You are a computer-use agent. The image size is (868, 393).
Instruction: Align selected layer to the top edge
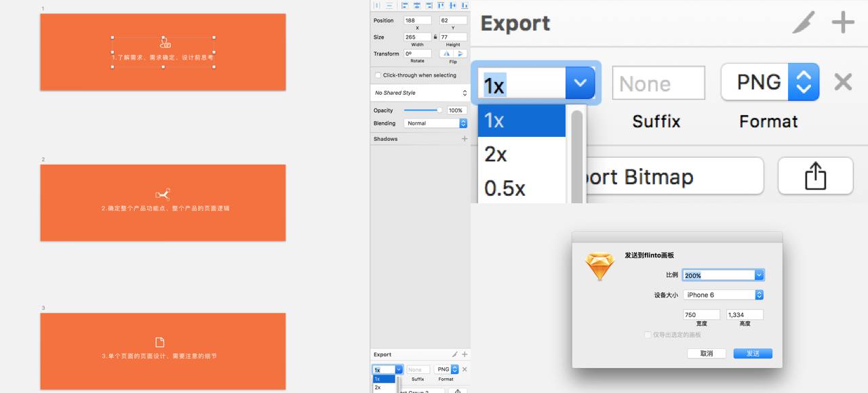point(441,5)
